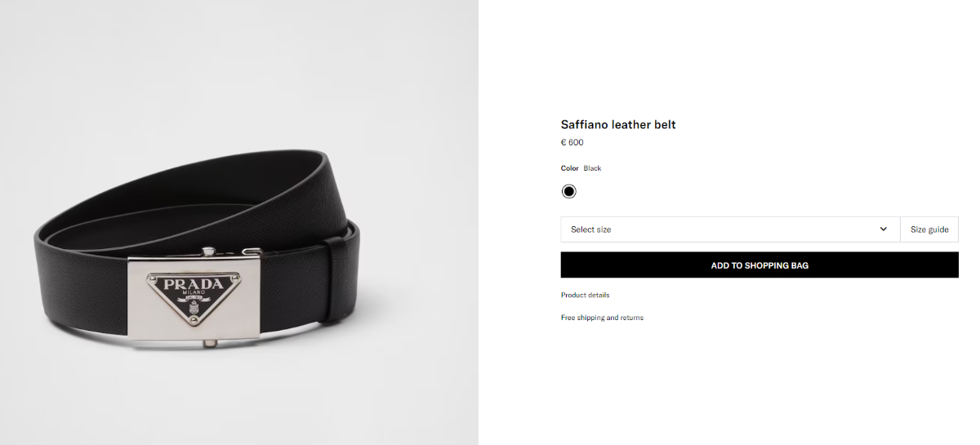980x445 pixels.
Task: Click the Prada triangle logo on buckle
Action: [x=195, y=296]
